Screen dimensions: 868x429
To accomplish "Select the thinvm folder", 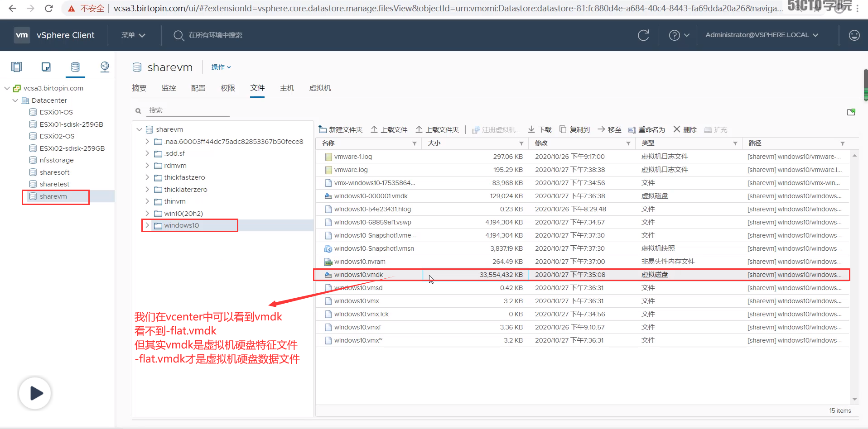I will [x=175, y=201].
